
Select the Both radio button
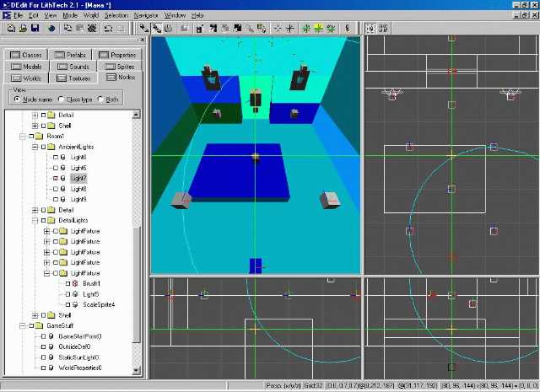click(x=100, y=99)
